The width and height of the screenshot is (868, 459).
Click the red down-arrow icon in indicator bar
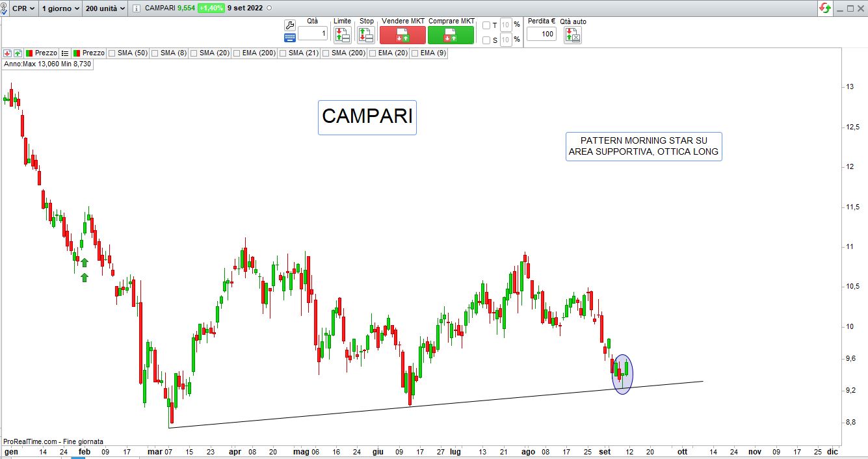(7, 53)
